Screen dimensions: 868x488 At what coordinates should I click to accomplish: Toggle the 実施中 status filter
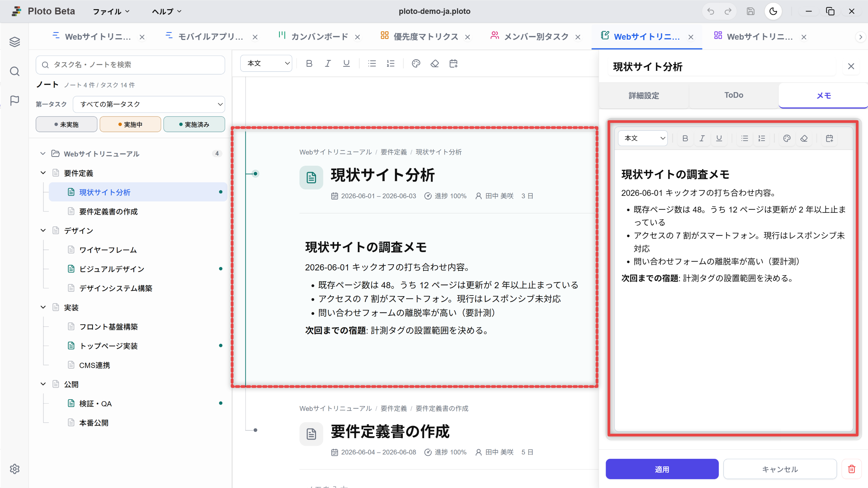[130, 124]
